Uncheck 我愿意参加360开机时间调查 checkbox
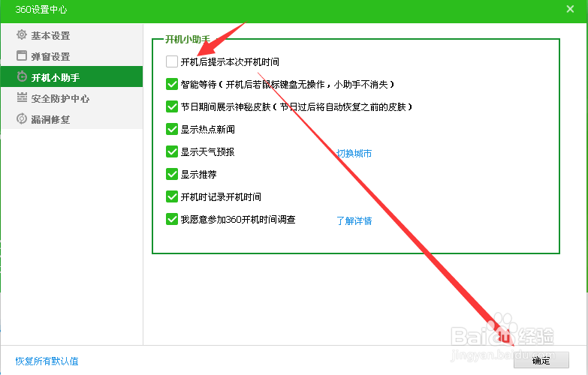588x375 pixels. coord(172,219)
